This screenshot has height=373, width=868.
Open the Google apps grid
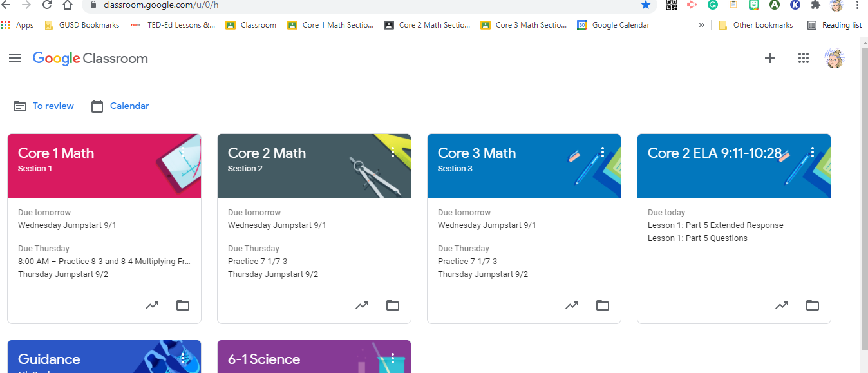803,59
